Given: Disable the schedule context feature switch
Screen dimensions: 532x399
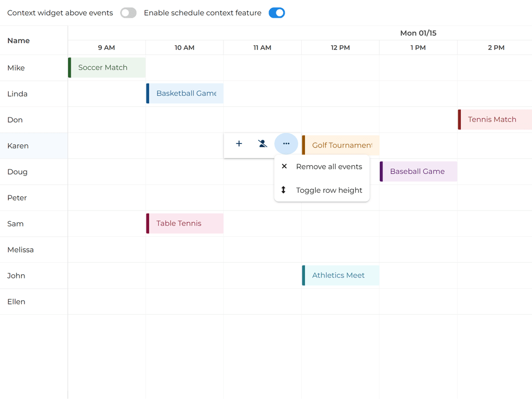Looking at the screenshot, I should [x=276, y=12].
